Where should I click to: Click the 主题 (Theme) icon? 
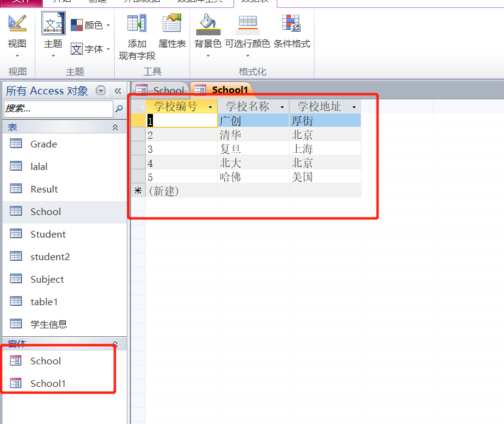(53, 24)
